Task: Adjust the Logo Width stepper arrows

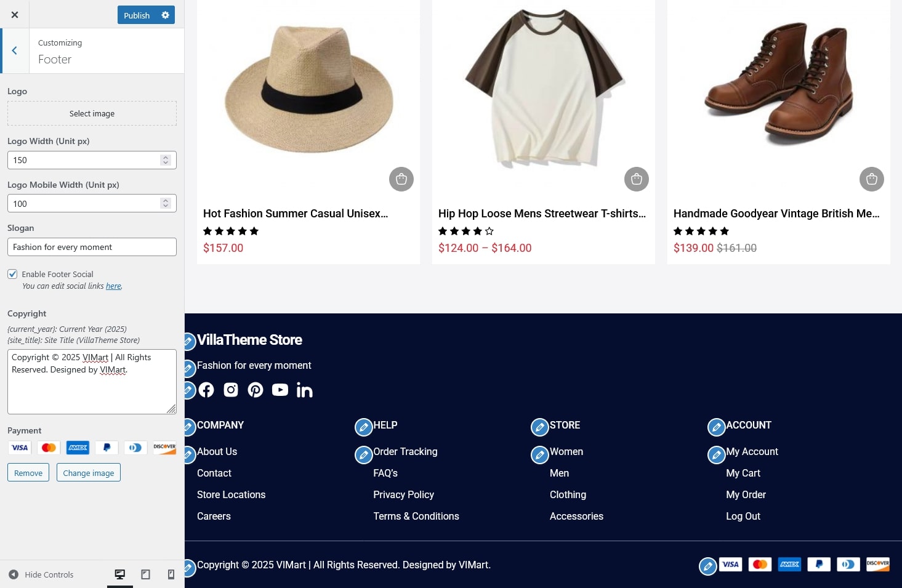Action: (165, 160)
